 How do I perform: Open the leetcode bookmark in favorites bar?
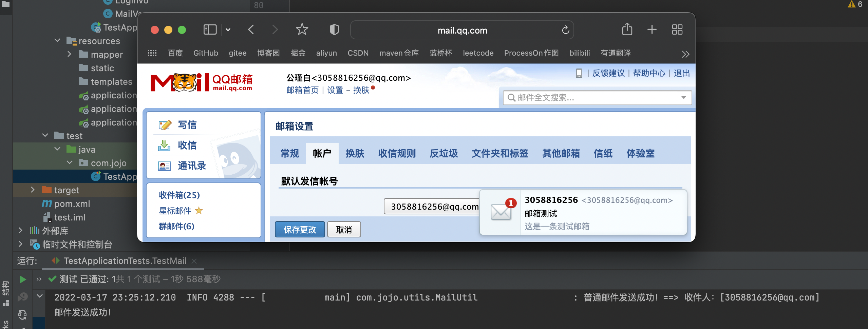coord(478,53)
